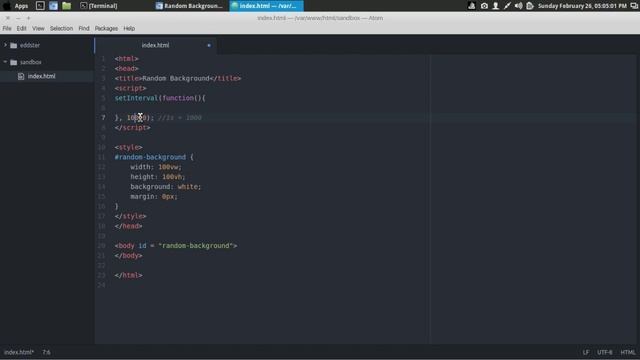The image size is (640, 360).
Task: Click the power manager tray icon
Action: pos(530,6)
